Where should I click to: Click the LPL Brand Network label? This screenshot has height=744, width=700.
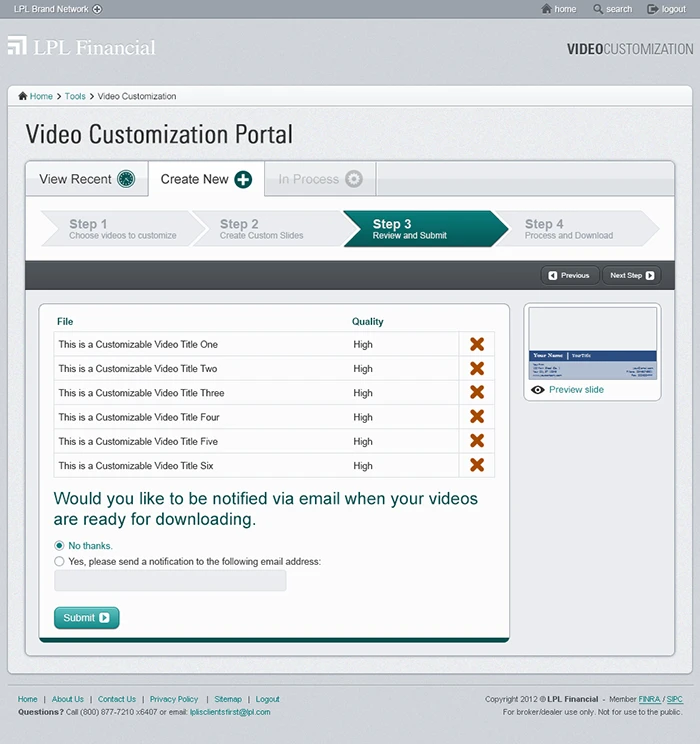click(x=51, y=9)
